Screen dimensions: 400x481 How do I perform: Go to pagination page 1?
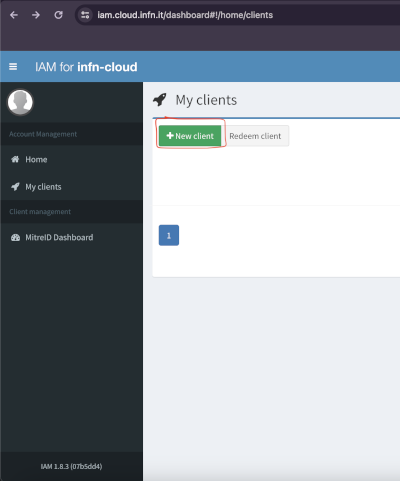point(169,235)
